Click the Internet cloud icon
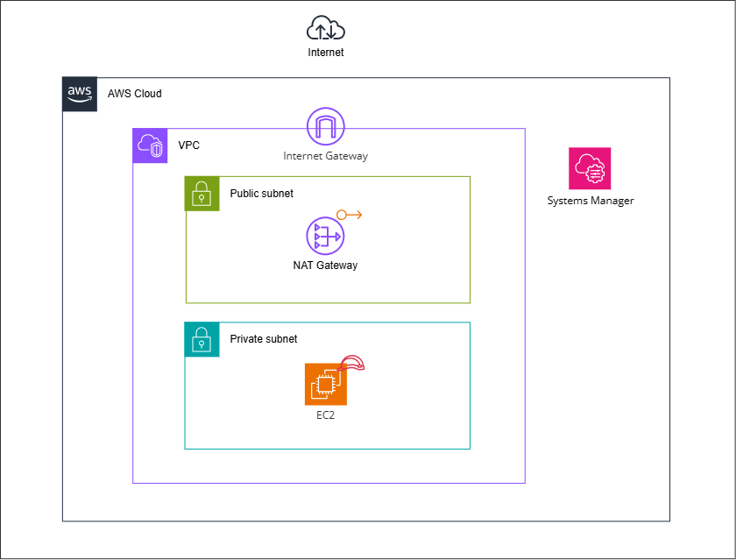 coord(325,30)
